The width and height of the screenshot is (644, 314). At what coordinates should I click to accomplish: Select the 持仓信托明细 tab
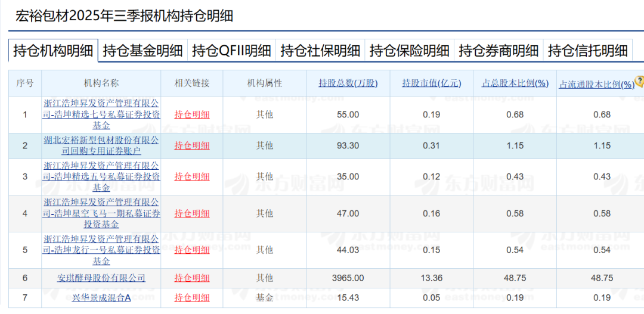tap(587, 51)
